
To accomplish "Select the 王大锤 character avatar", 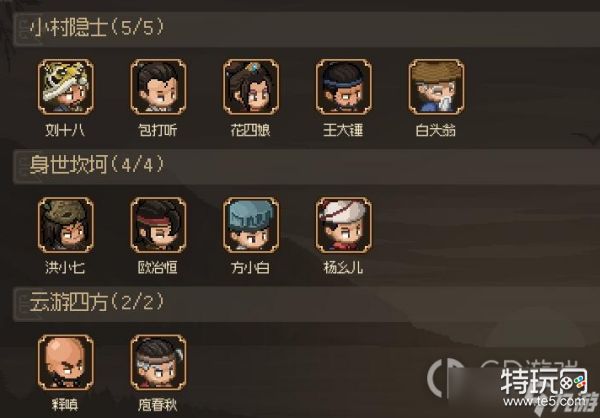I will coord(344,87).
